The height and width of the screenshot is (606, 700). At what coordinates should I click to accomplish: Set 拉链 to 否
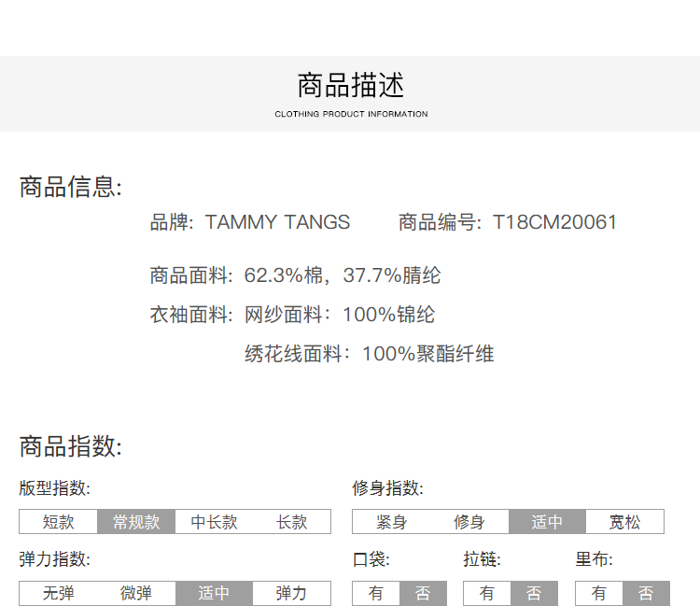tap(534, 593)
